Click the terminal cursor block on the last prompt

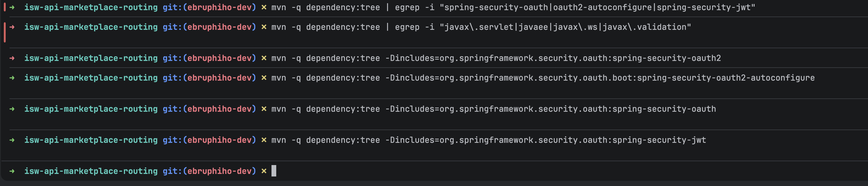point(274,171)
